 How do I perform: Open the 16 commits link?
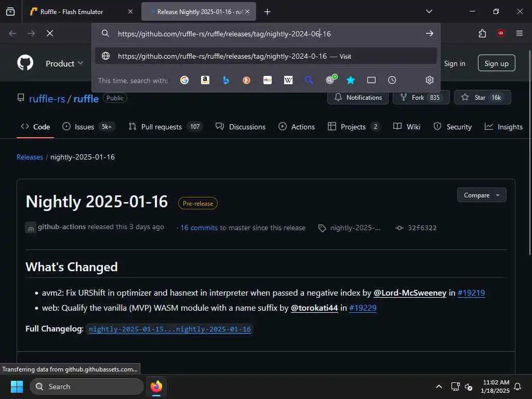(199, 228)
